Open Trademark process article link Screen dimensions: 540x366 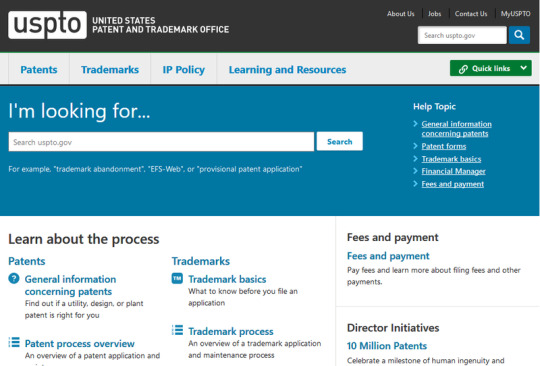(x=231, y=331)
